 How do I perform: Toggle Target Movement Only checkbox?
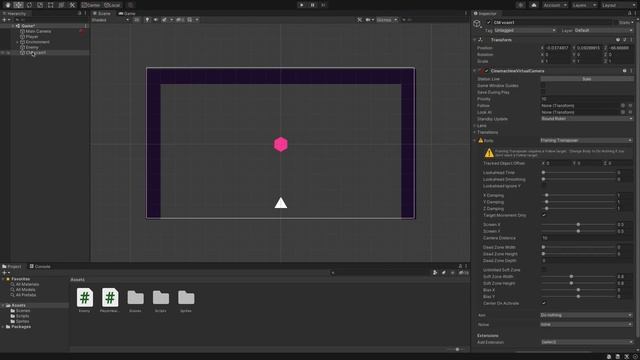(544, 215)
